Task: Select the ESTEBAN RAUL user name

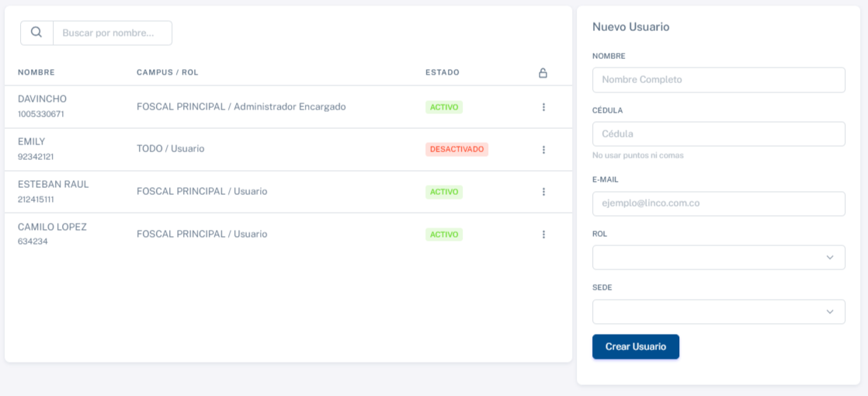Action: tap(54, 184)
